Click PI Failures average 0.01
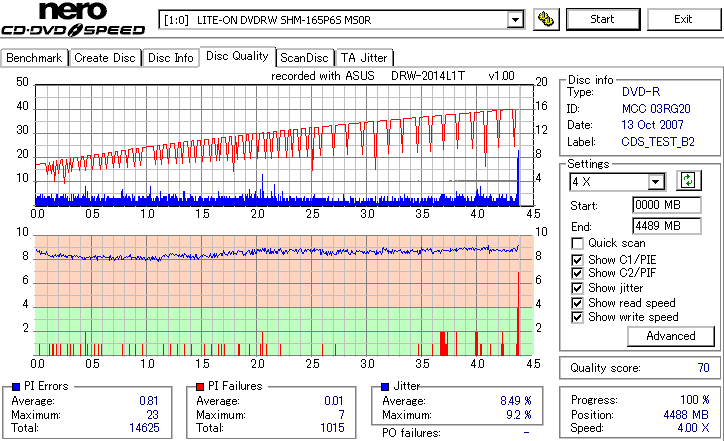Screen dimensions: 724x441 pyautogui.click(x=333, y=401)
